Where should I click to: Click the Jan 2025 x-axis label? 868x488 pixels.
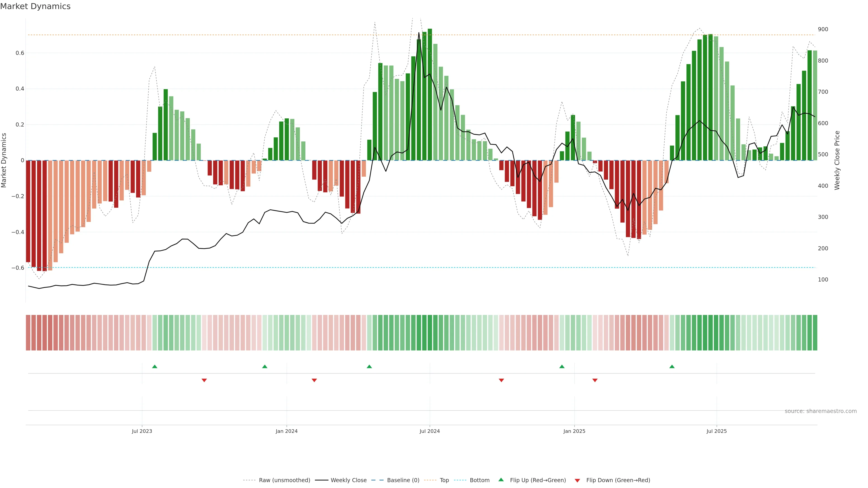[x=574, y=431]
